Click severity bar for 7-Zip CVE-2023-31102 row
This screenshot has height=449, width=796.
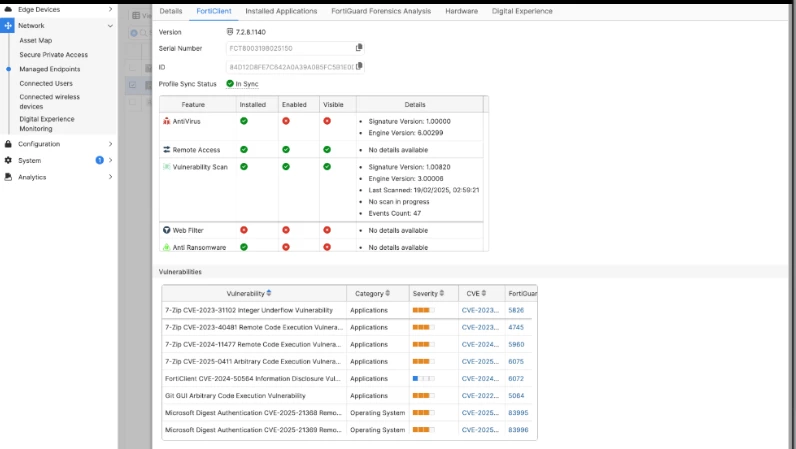[x=423, y=310]
